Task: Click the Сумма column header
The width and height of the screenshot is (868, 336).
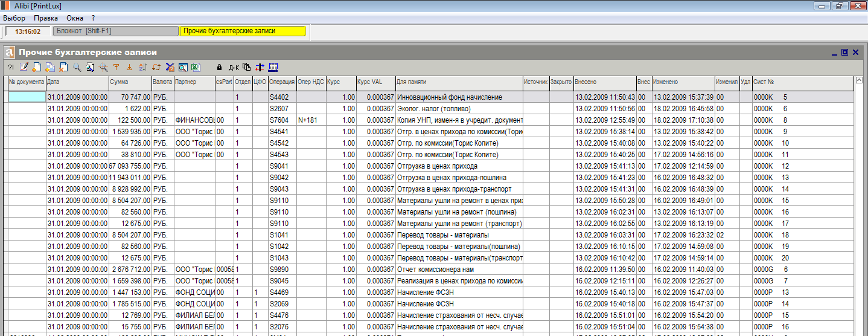Action: (130, 82)
